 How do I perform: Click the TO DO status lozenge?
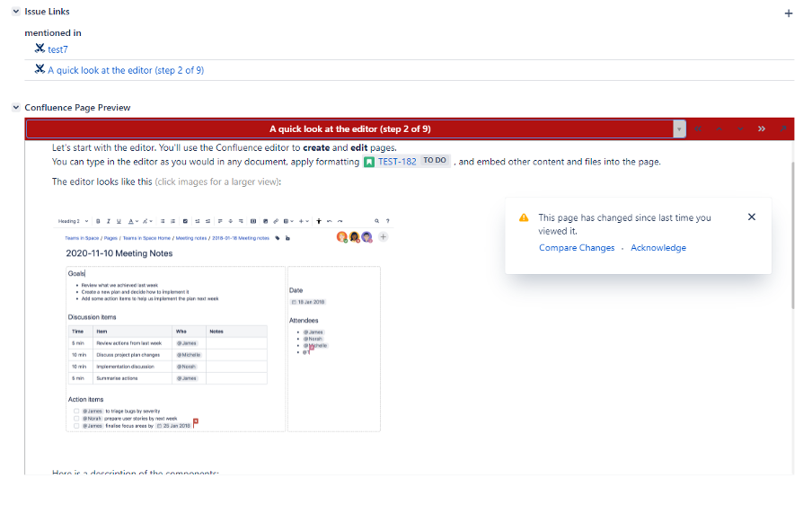435,161
